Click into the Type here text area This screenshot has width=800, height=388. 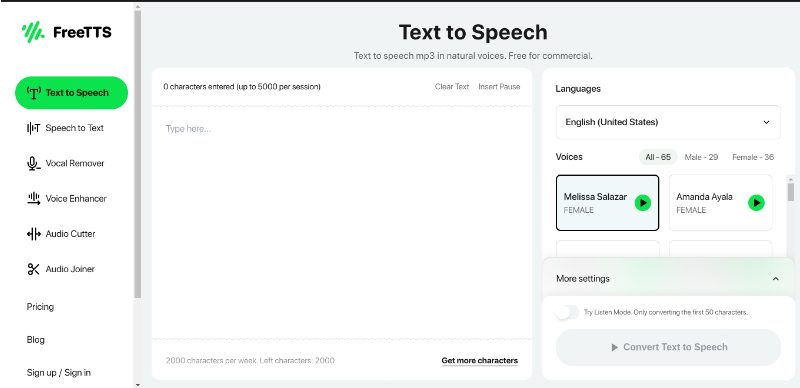(342, 222)
